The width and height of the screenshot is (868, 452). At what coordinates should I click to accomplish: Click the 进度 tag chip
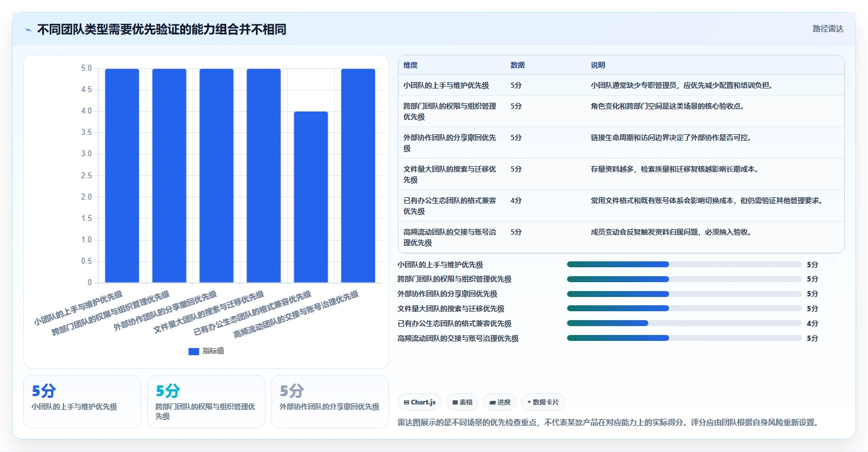[500, 402]
